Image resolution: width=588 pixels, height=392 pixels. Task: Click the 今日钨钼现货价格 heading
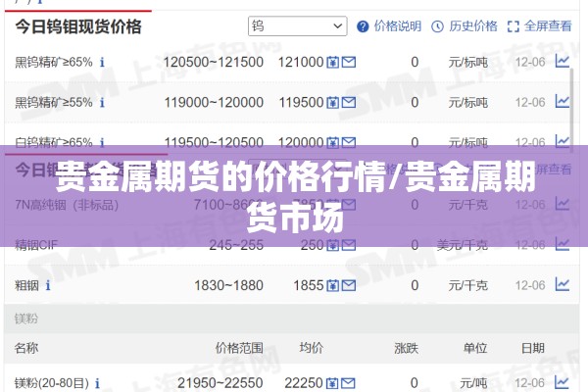coord(78,26)
